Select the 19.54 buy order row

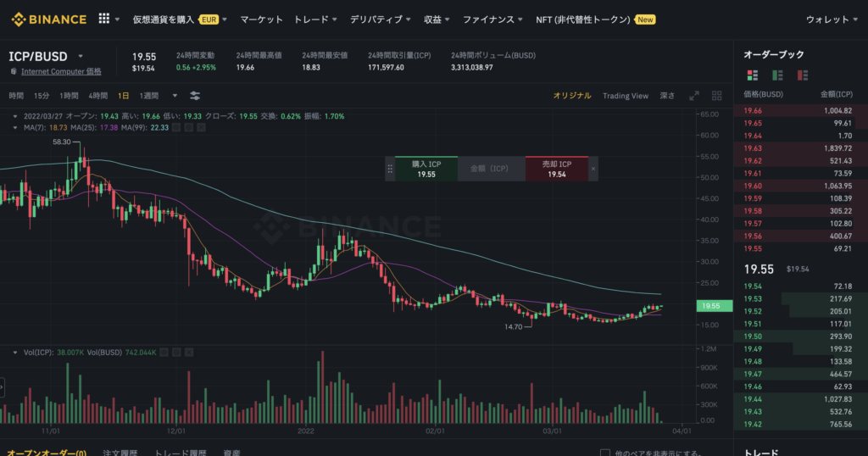point(800,286)
